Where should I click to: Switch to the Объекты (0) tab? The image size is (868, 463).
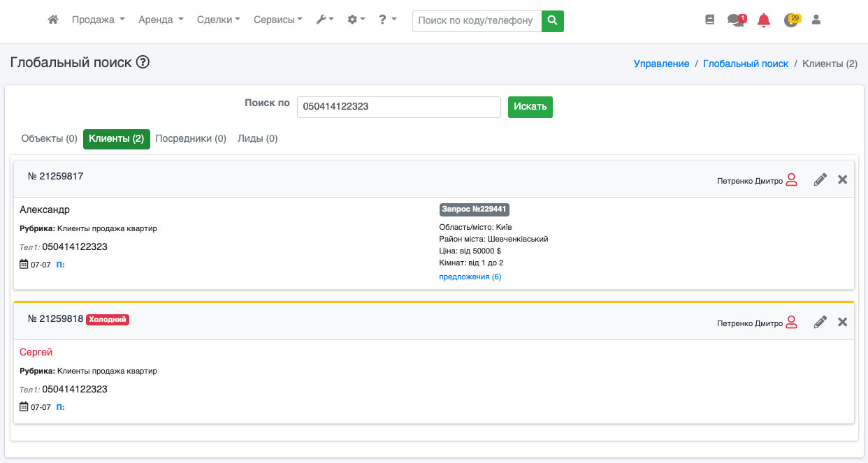[49, 139]
